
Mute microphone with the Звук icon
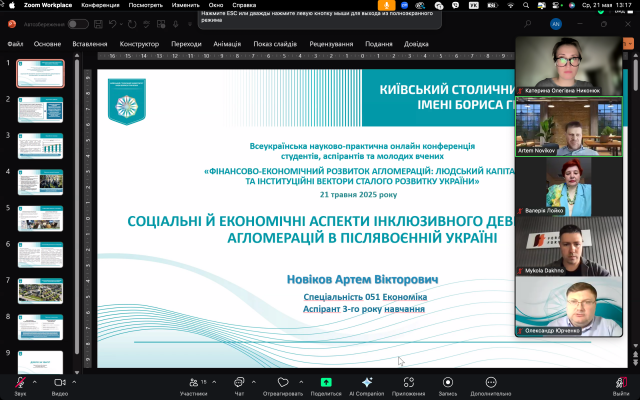coord(20,382)
